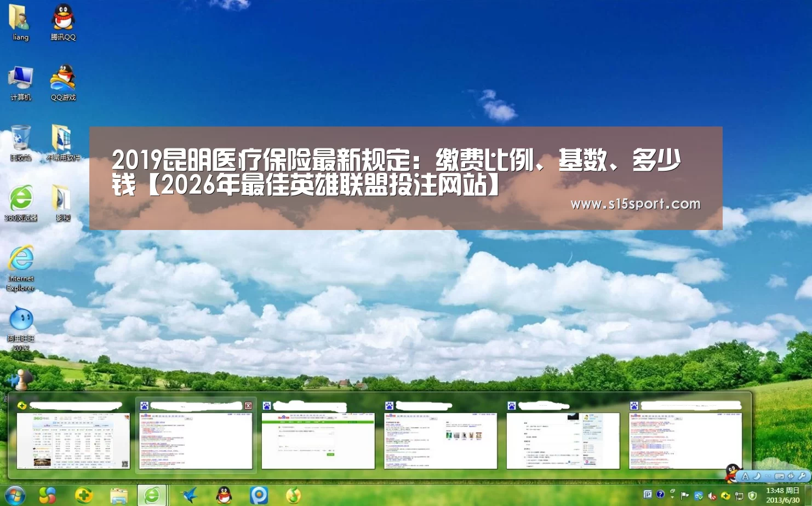Screen dimensions: 812x506
Task: Open the blue P media player taskbar icon
Action: tap(259, 496)
